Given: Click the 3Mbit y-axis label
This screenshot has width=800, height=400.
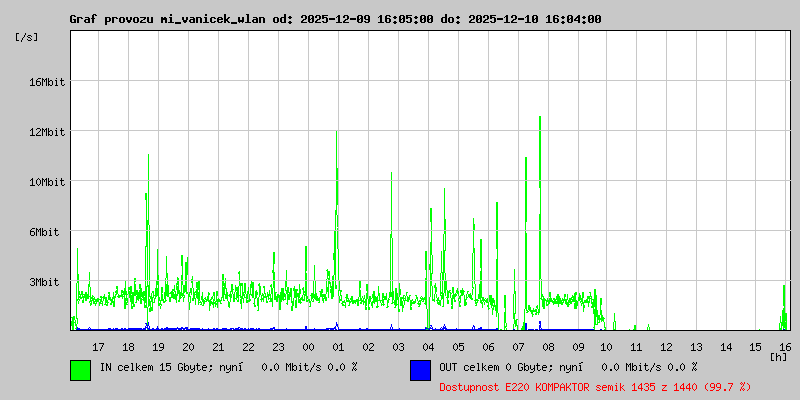Looking at the screenshot, I should click(x=44, y=282).
